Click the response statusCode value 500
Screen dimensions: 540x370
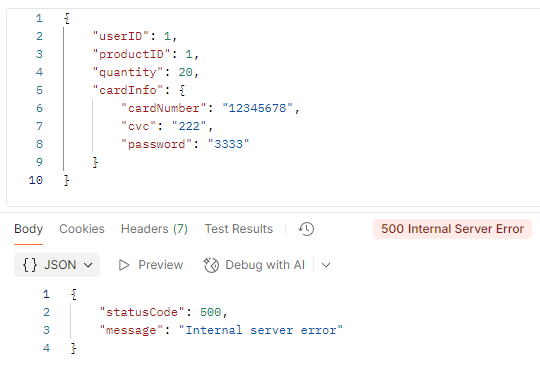pyautogui.click(x=210, y=312)
